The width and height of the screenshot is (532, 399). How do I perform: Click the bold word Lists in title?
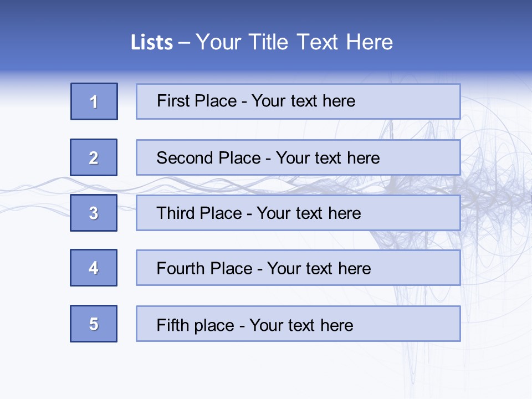pos(152,42)
